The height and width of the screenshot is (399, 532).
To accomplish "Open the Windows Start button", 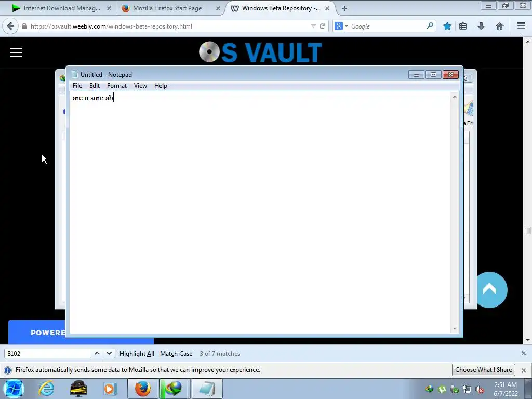I will pos(14,389).
